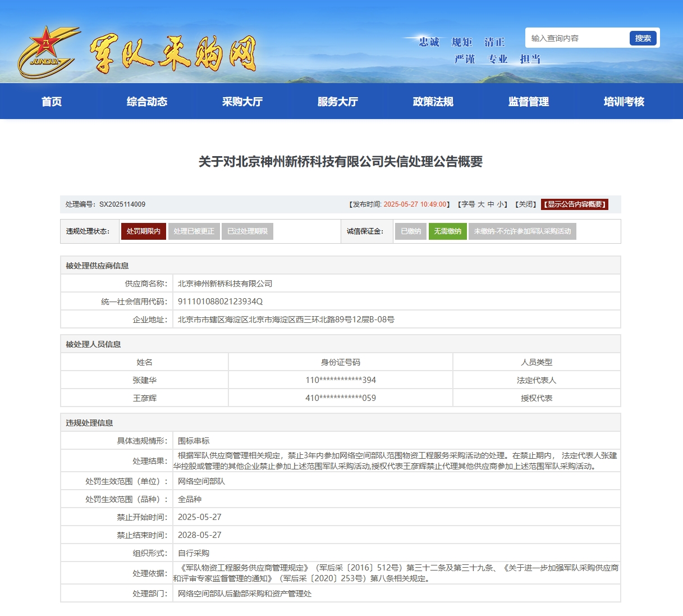The width and height of the screenshot is (683, 616).
Task: Click the page title 关于对北京神州新桥科技有限公司失信处理公告概要
Action: [341, 162]
